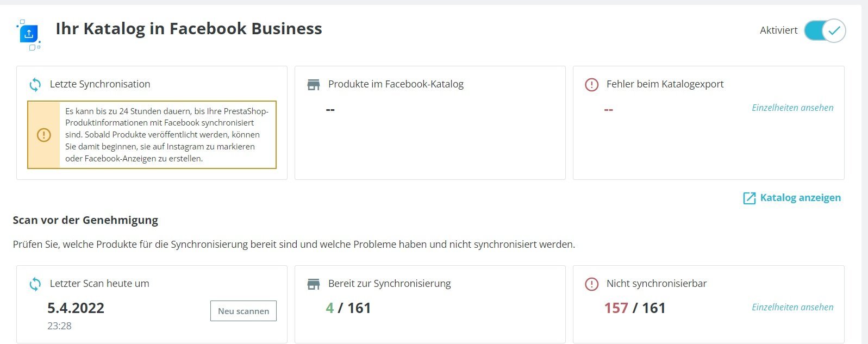This screenshot has height=344, width=868.
Task: Click the scan date 5.4.2022
Action: pos(76,308)
